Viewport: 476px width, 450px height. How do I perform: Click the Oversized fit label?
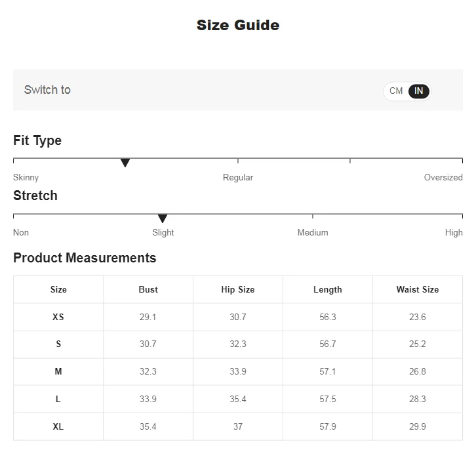[x=443, y=178]
